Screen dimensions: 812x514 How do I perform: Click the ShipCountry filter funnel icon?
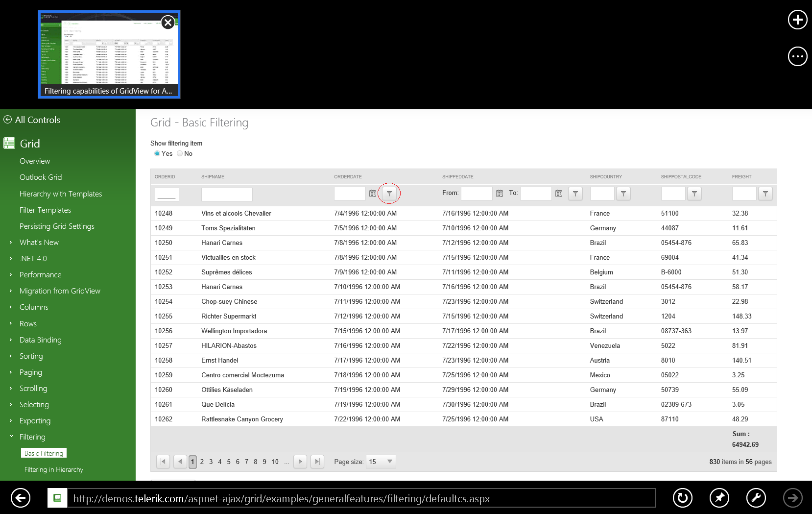623,194
